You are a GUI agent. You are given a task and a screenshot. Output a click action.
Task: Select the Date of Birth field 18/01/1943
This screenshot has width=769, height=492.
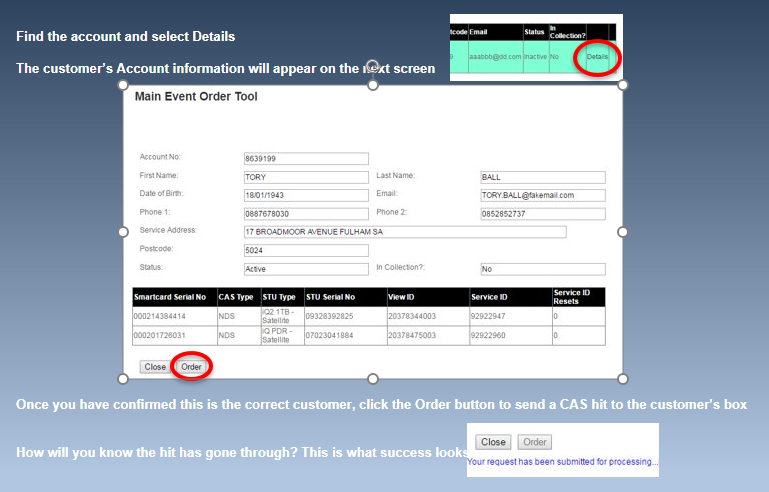(x=306, y=195)
